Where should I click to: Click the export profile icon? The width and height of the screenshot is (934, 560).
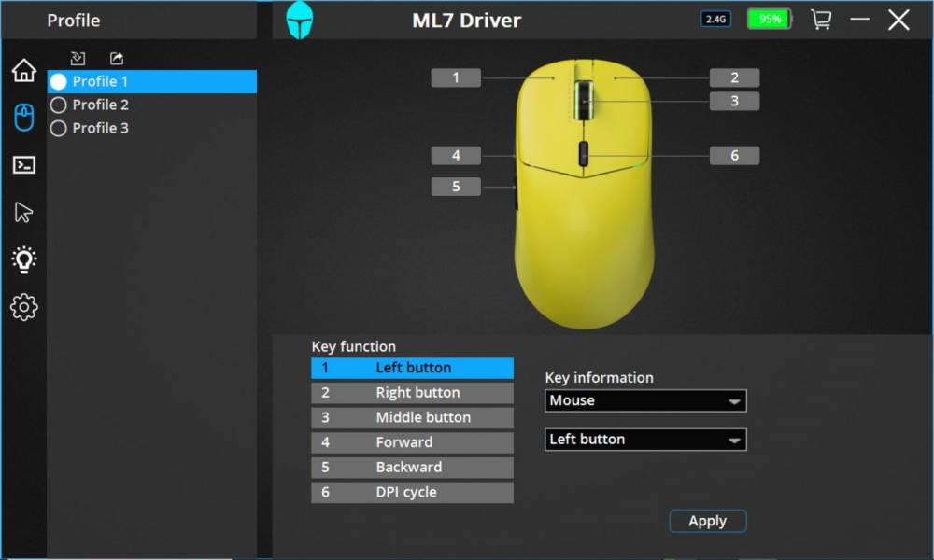coord(117,58)
